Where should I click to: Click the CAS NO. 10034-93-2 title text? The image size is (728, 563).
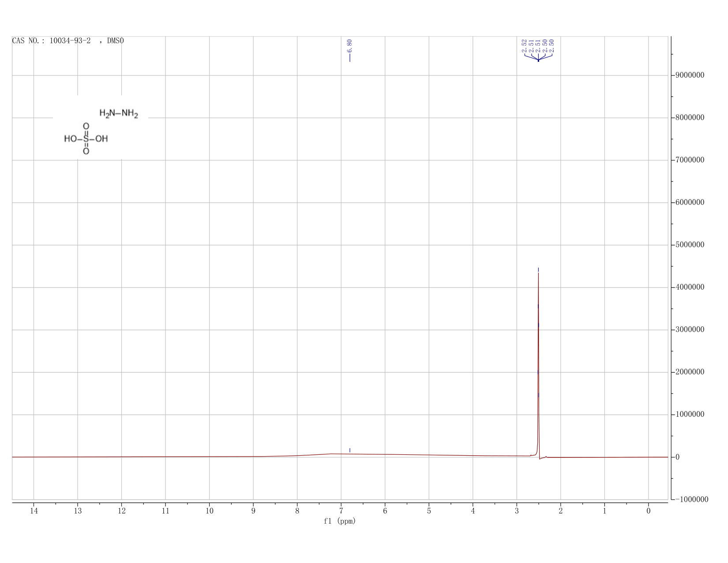[68, 41]
